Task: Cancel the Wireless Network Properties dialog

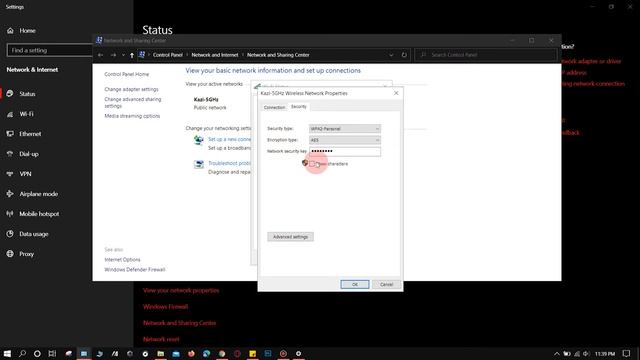Action: [386, 284]
